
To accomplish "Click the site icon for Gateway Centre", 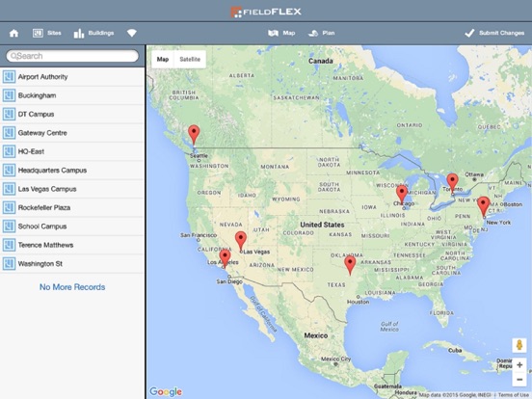I will click(x=9, y=133).
